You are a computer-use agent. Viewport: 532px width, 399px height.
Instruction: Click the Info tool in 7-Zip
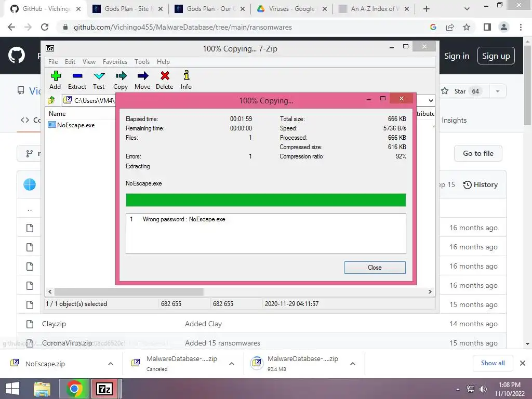click(x=186, y=80)
